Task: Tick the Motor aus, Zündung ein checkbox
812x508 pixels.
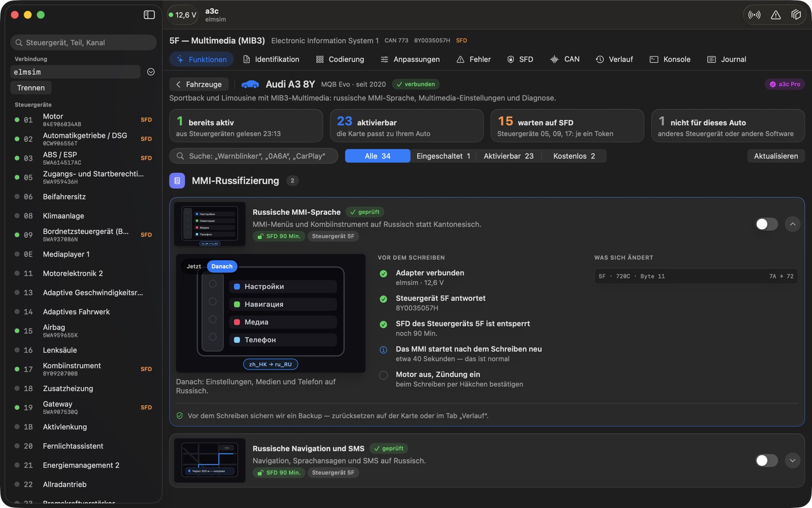Action: [x=384, y=375]
